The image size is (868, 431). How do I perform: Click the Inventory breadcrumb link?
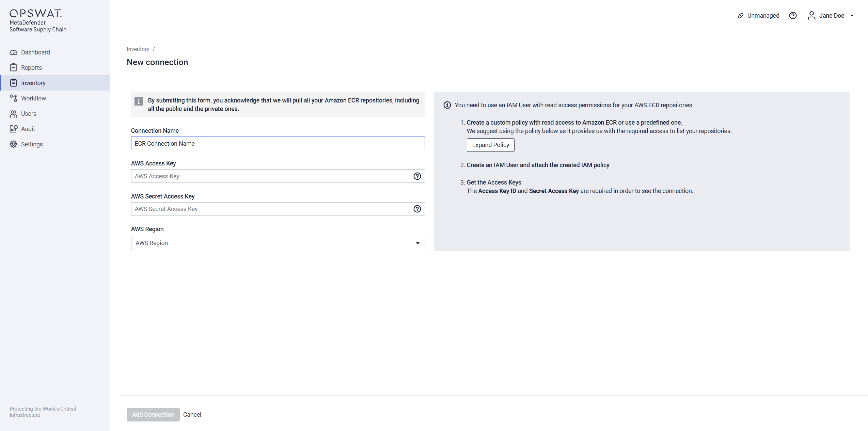pos(138,49)
